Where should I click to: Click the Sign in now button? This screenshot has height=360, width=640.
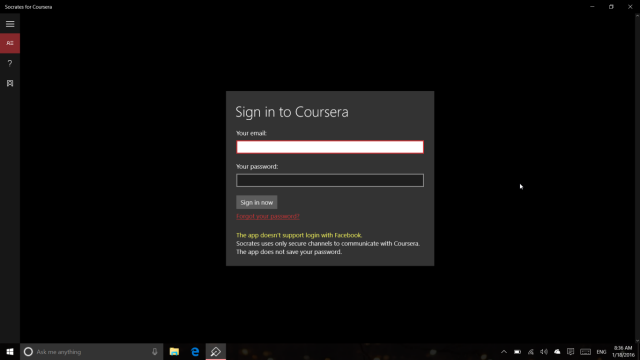tap(257, 202)
